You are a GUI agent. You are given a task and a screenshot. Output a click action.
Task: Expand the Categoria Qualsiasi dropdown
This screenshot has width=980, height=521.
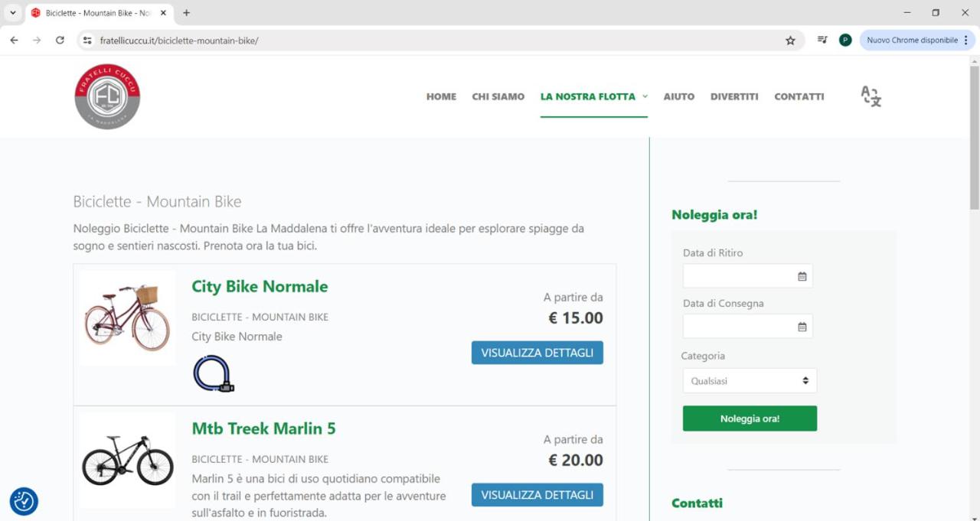pyautogui.click(x=750, y=381)
